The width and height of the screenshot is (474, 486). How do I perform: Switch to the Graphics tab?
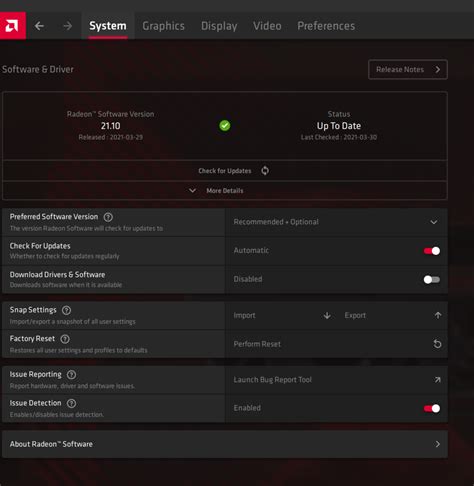point(163,26)
